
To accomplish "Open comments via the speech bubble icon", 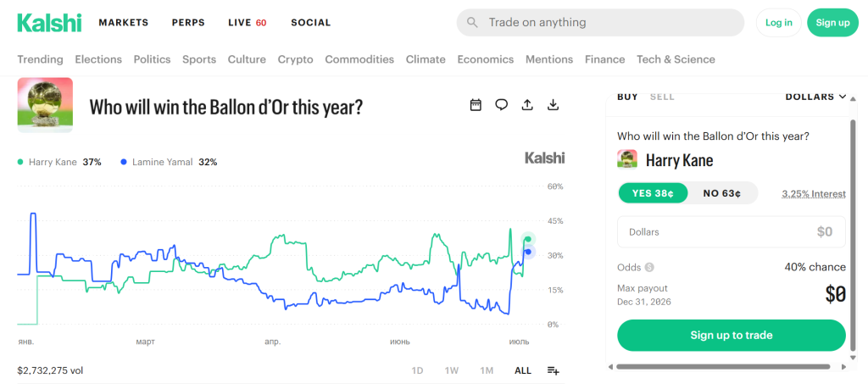I will 502,104.
